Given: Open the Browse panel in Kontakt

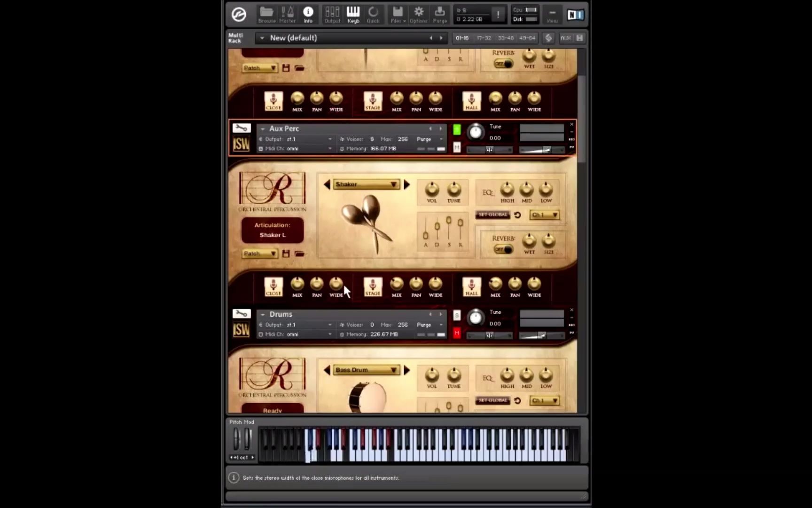Looking at the screenshot, I should pyautogui.click(x=266, y=14).
